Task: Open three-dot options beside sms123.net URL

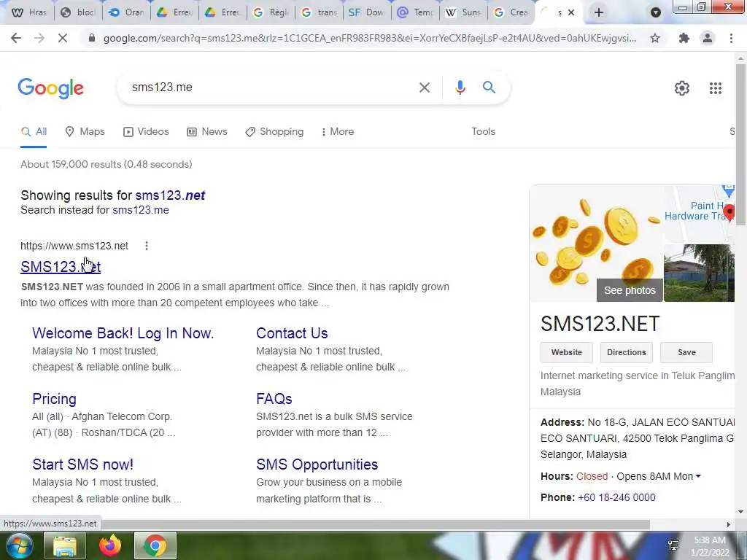Action: coord(146,246)
